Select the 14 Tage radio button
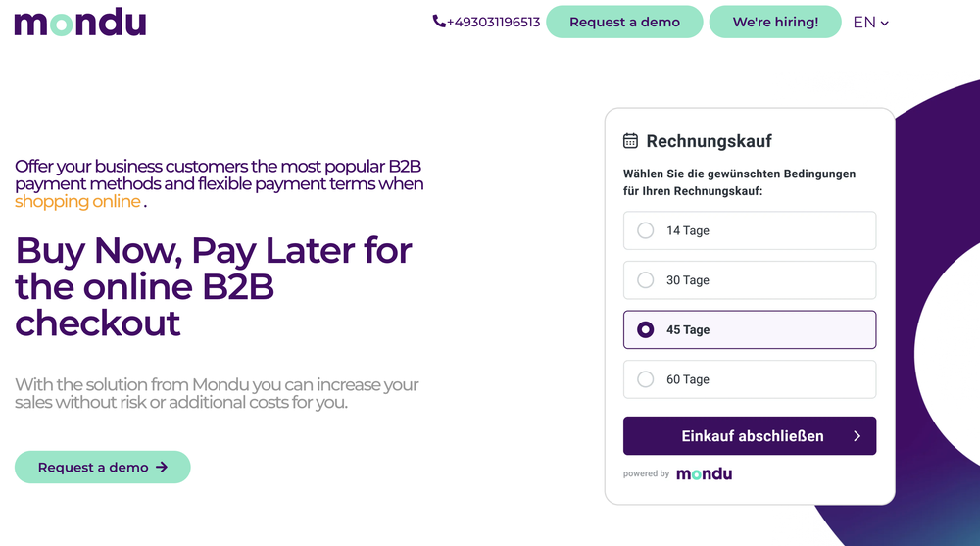The width and height of the screenshot is (980, 546). [646, 230]
